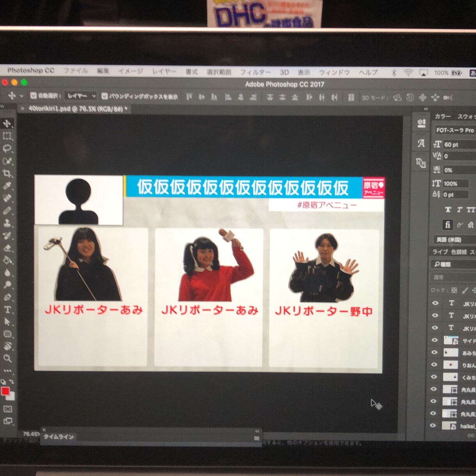476x476 pixels.
Task: Click the white background color swatch
Action: pos(11,396)
